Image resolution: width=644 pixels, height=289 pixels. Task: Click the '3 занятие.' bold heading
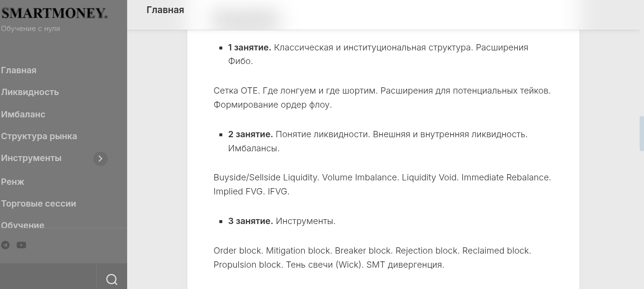click(250, 221)
